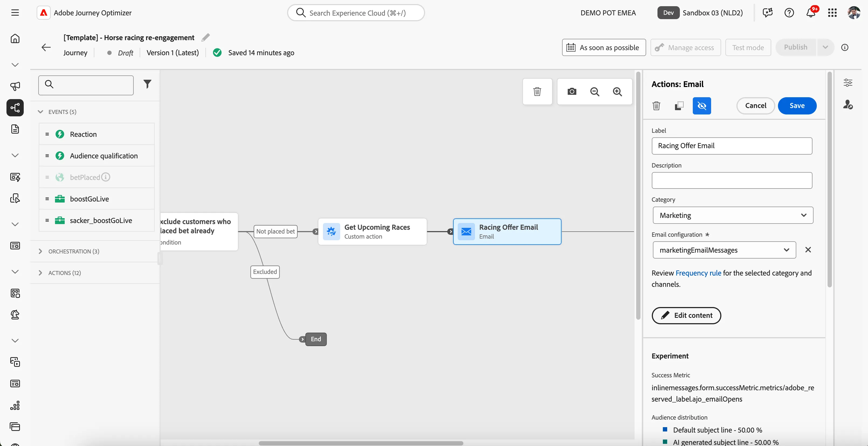Click the Default subject line blue swatch
This screenshot has width=868, height=446.
coord(665,429)
